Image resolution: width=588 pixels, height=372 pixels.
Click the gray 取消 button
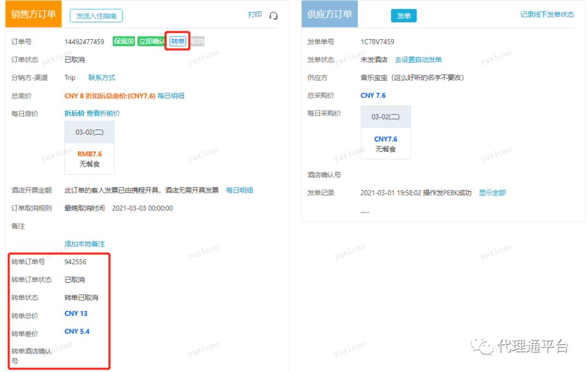click(x=197, y=41)
